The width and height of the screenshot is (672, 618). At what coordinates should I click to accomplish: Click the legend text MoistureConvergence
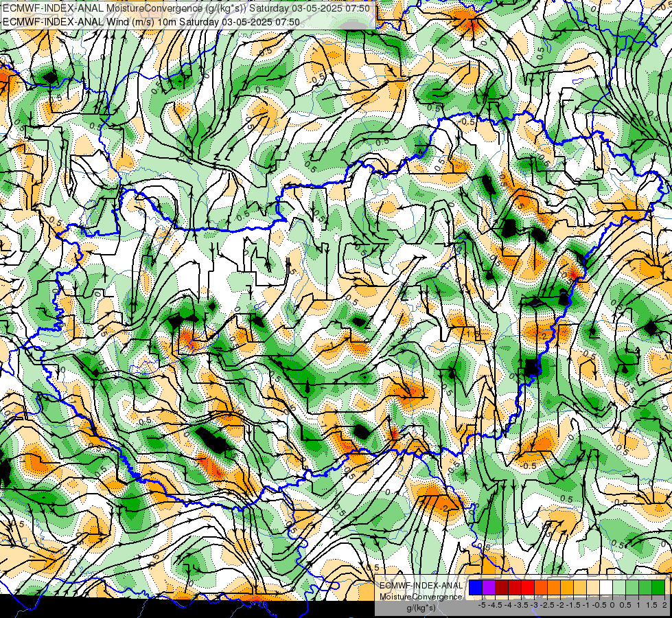click(421, 597)
